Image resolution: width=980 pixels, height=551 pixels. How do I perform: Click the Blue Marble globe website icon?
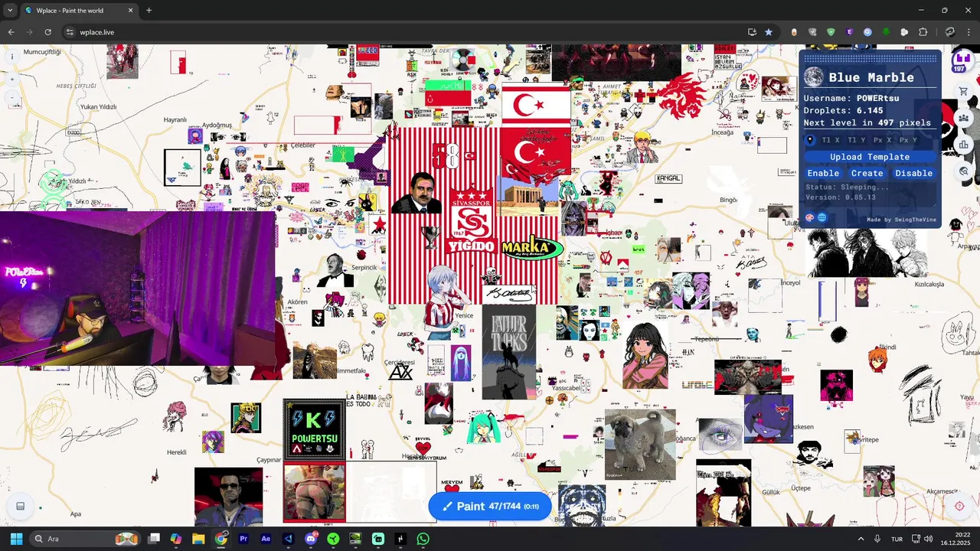(822, 217)
